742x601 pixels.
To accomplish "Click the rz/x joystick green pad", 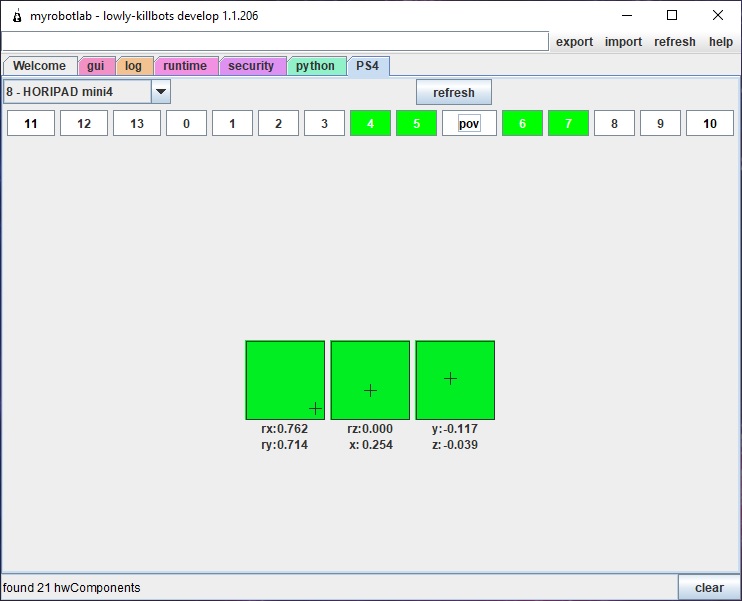I will (x=370, y=380).
